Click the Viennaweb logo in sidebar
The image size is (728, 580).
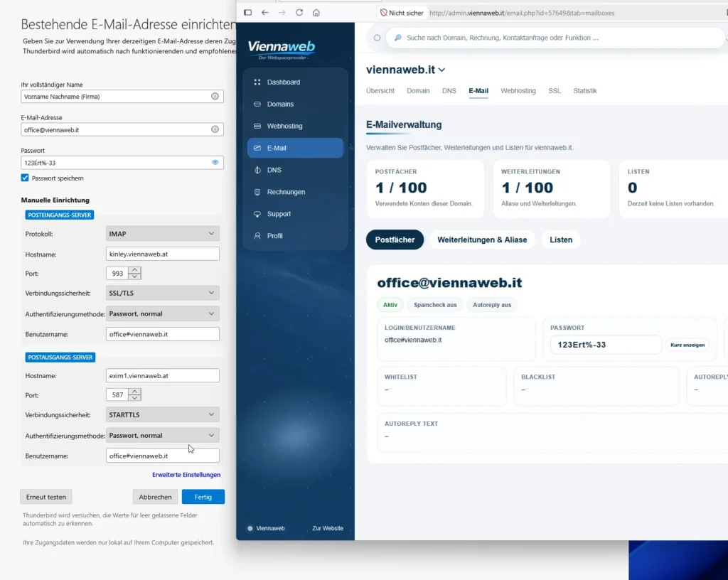[282, 49]
